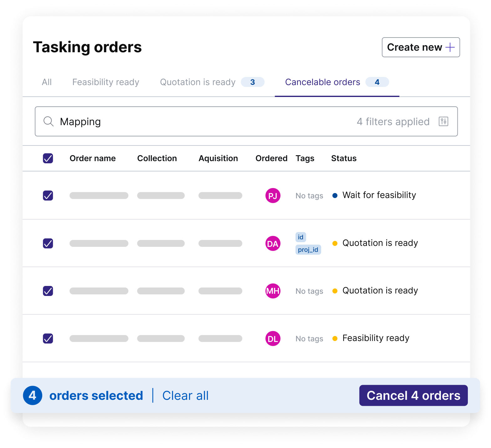Image resolution: width=491 pixels, height=448 pixels.
Task: Click the DA user avatar
Action: (273, 243)
